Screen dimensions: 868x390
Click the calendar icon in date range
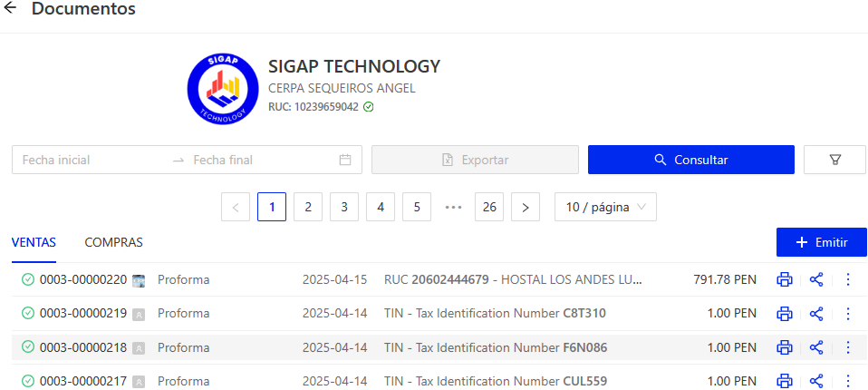(345, 160)
